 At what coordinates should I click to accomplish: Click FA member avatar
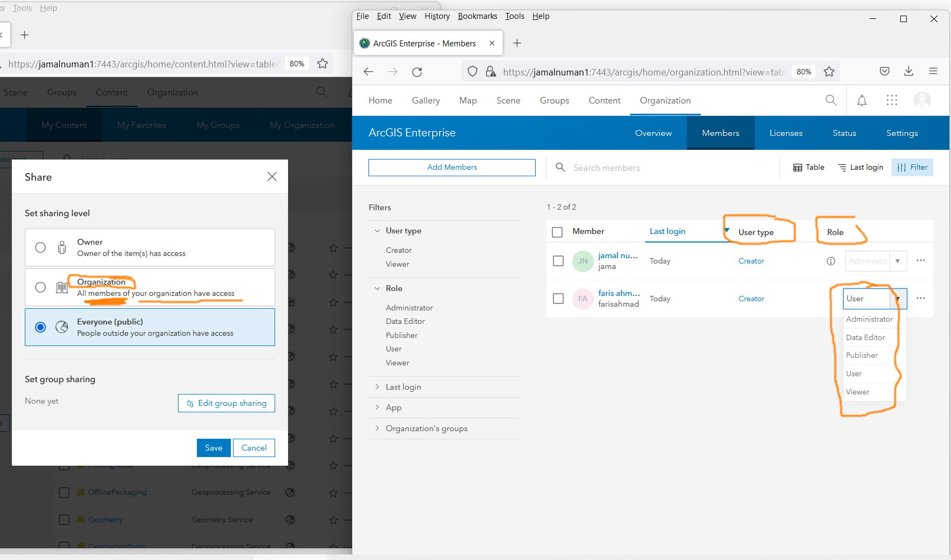pyautogui.click(x=583, y=299)
